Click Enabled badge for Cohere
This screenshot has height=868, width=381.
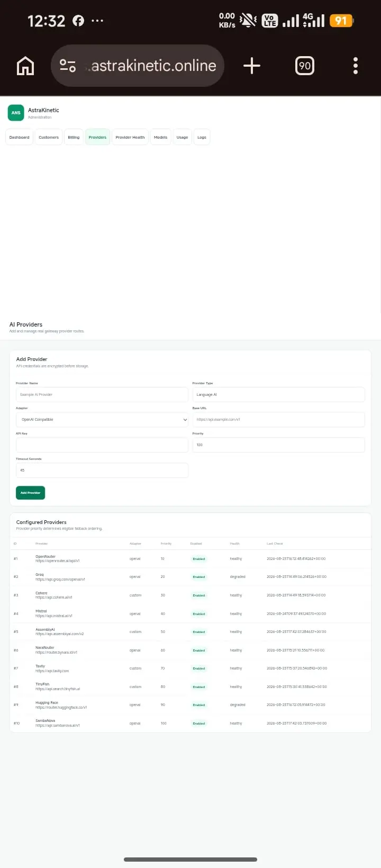pyautogui.click(x=199, y=595)
